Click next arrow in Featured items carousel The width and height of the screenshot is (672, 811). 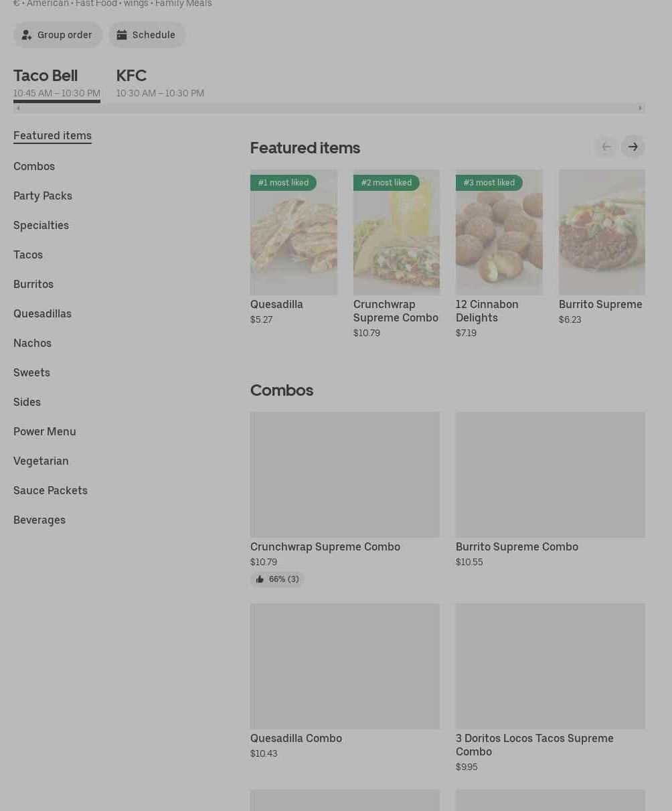pyautogui.click(x=633, y=147)
